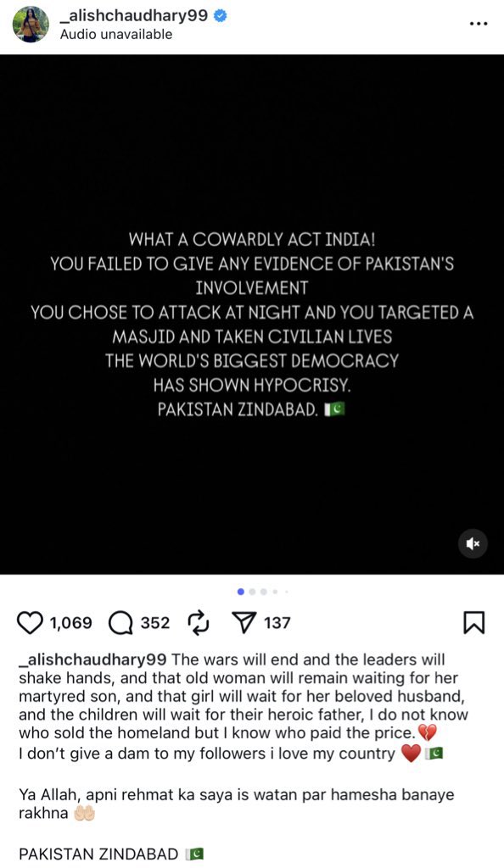Unmute audio with speaker icon

[x=473, y=543]
